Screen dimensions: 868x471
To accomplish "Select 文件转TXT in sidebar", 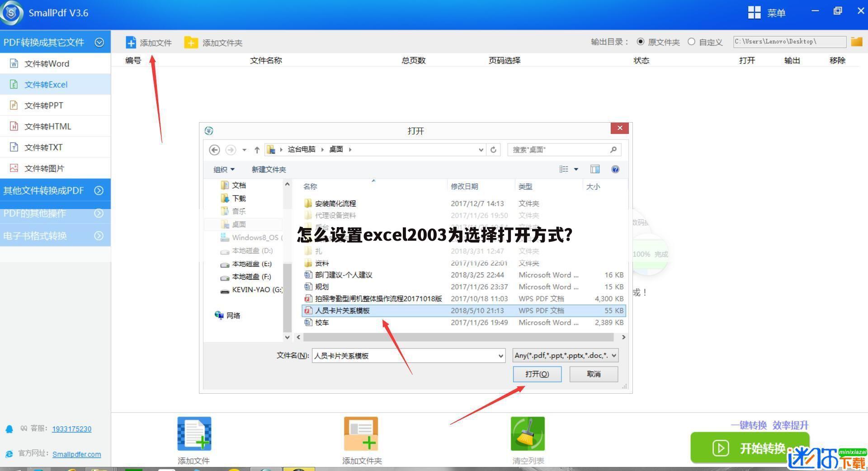I will pyautogui.click(x=55, y=147).
